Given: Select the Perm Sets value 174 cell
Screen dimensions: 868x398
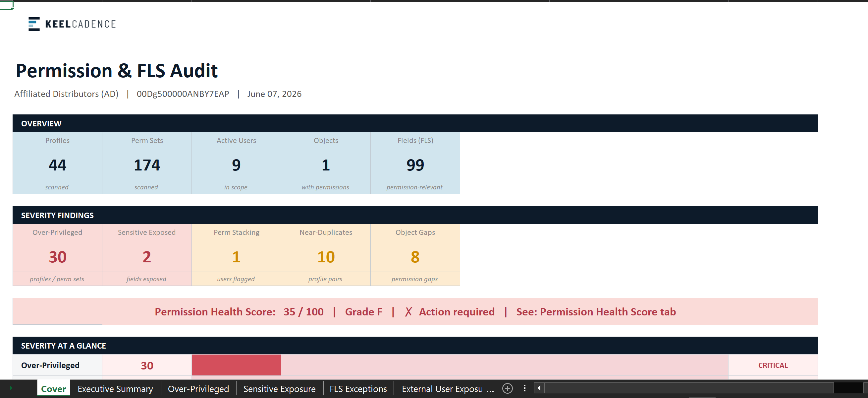Looking at the screenshot, I should click(x=147, y=164).
